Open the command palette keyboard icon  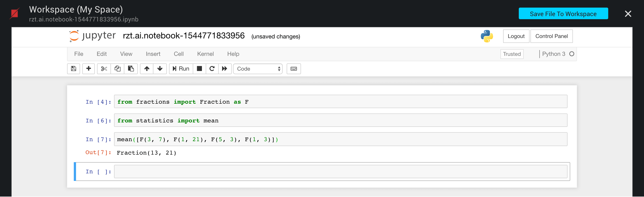tap(294, 69)
